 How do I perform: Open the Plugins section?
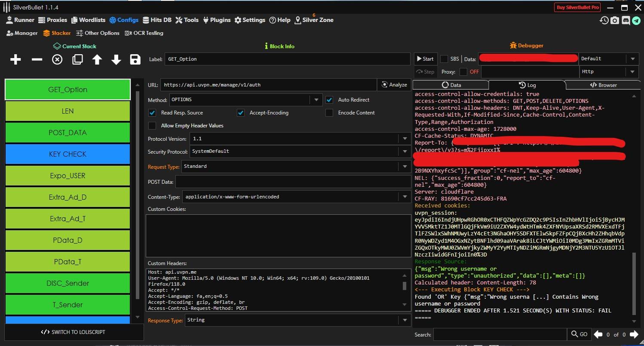pos(217,20)
